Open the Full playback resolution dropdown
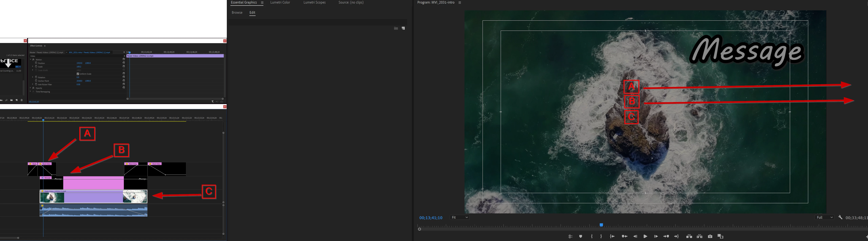868x241 pixels. point(824,217)
